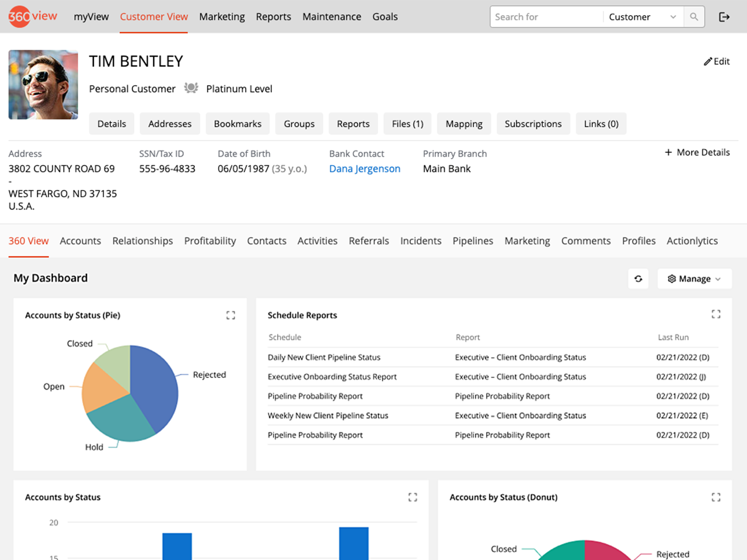Image resolution: width=747 pixels, height=560 pixels.
Task: Expand the Accounts by Status bar chart widget
Action: [x=413, y=497]
